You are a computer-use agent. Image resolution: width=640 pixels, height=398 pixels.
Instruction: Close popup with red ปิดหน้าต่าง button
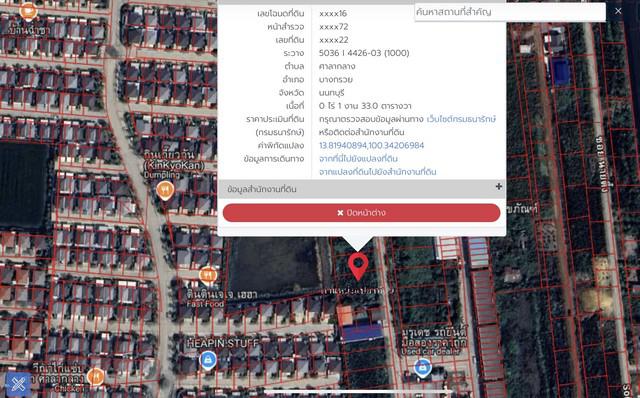coord(362,213)
